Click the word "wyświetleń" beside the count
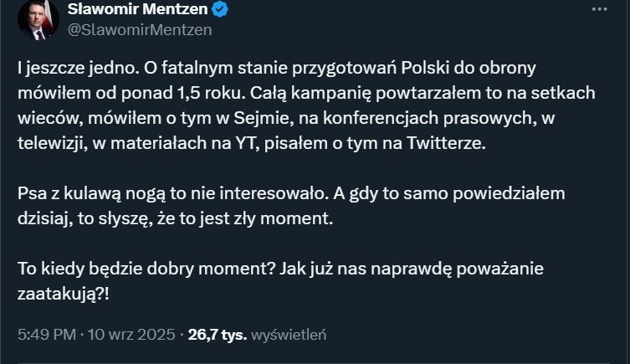 (x=289, y=335)
